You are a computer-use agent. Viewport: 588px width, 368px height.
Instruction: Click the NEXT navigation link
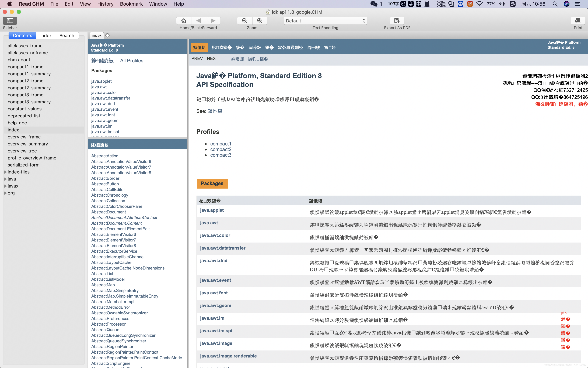click(213, 59)
